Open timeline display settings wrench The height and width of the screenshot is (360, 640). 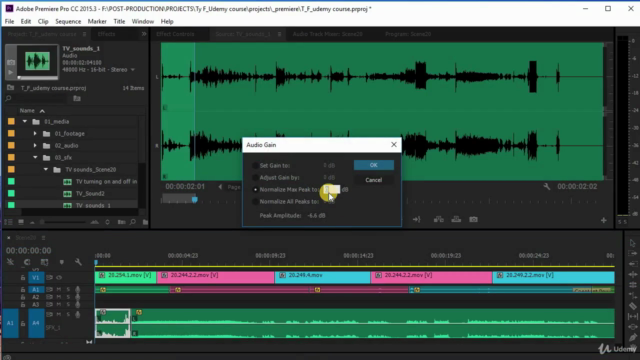[78, 262]
